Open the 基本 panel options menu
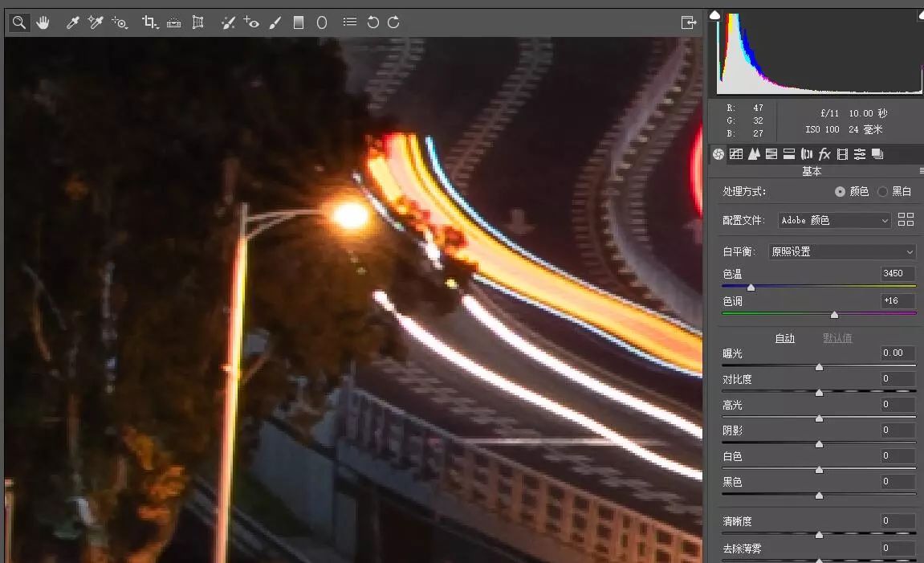The height and width of the screenshot is (563, 924). tap(921, 171)
